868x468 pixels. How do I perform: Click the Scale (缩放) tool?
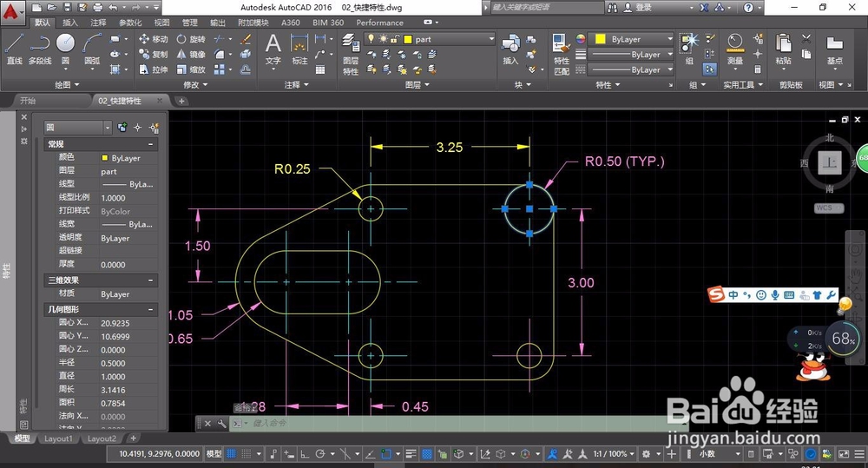[191, 69]
